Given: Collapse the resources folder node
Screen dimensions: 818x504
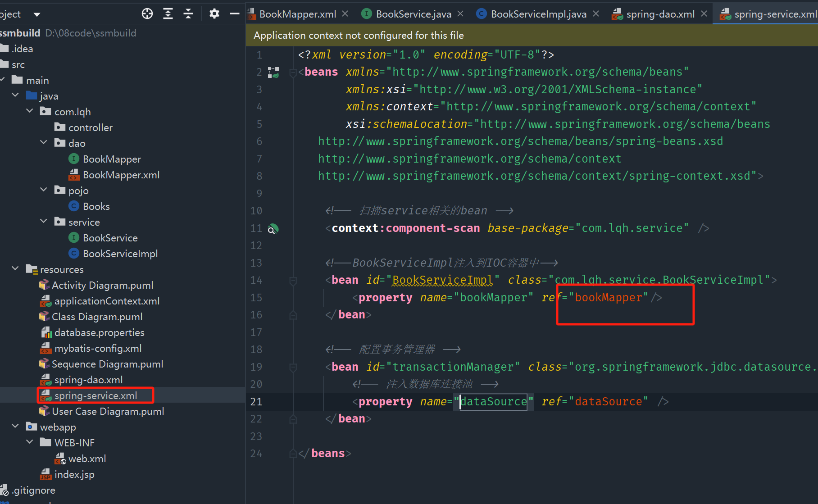Looking at the screenshot, I should pos(15,268).
